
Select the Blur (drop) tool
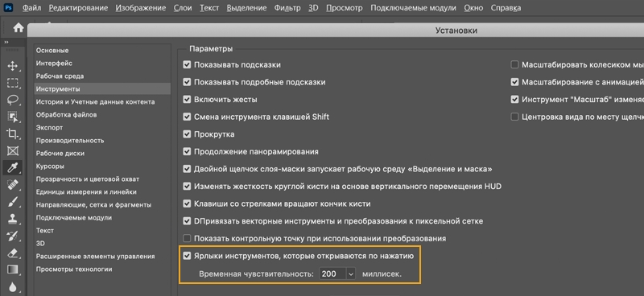(13, 286)
